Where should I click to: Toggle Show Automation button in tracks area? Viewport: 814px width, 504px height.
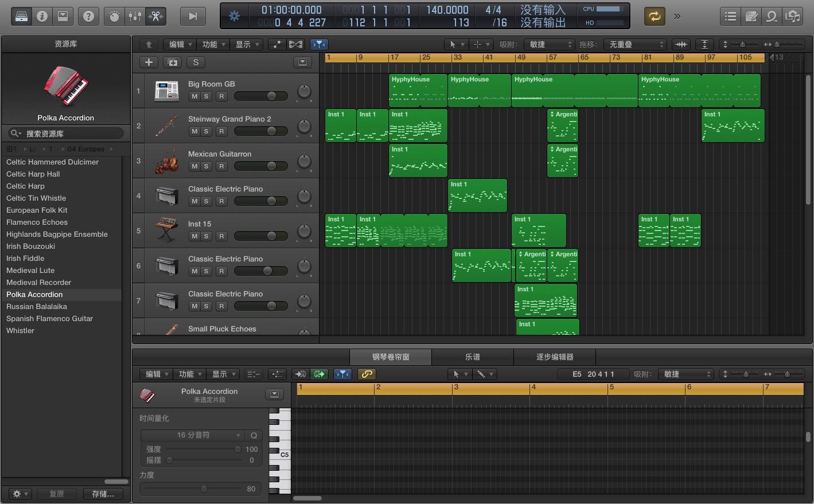tap(276, 44)
